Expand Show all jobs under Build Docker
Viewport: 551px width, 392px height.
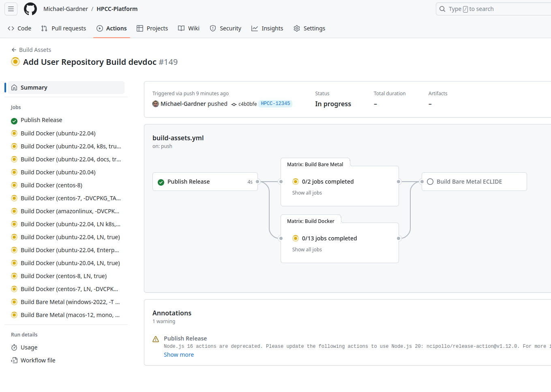pyautogui.click(x=307, y=250)
